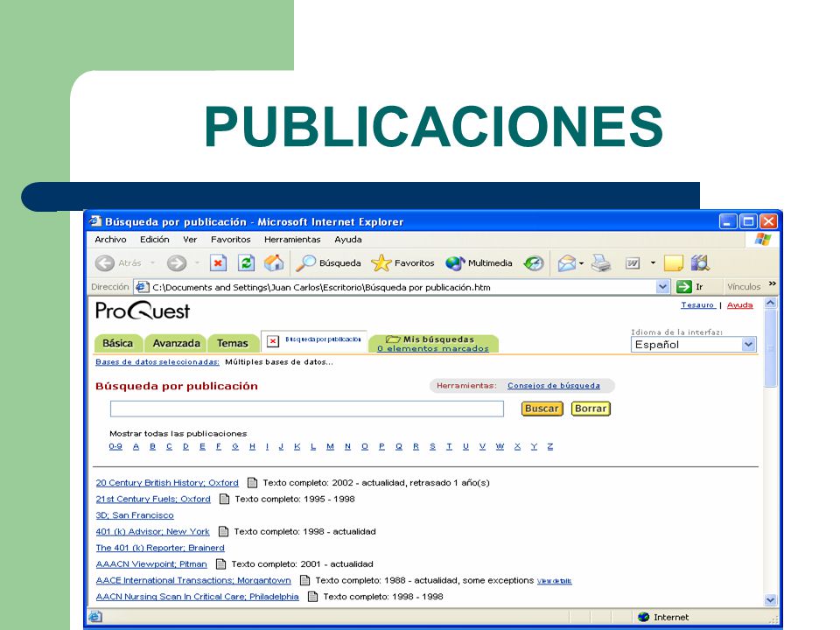This screenshot has height=630, width=840.
Task: Open the mail envelope icon
Action: point(566,263)
